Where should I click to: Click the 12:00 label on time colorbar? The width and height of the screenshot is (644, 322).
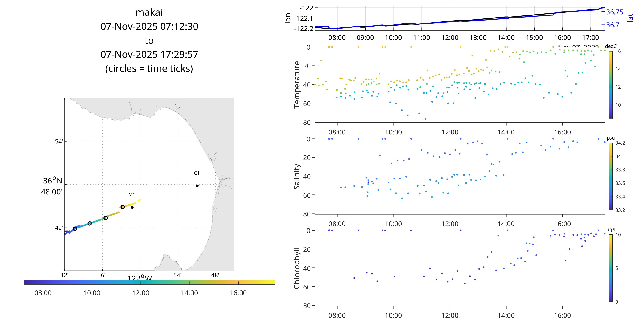pyautogui.click(x=140, y=293)
